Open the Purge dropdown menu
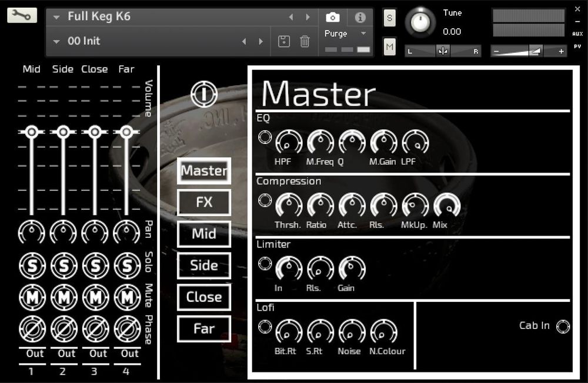Screen dimensions: 588x383 pos(345,33)
